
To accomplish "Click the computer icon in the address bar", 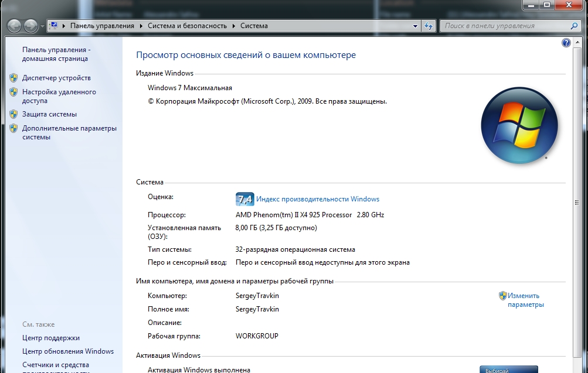I will coord(54,25).
